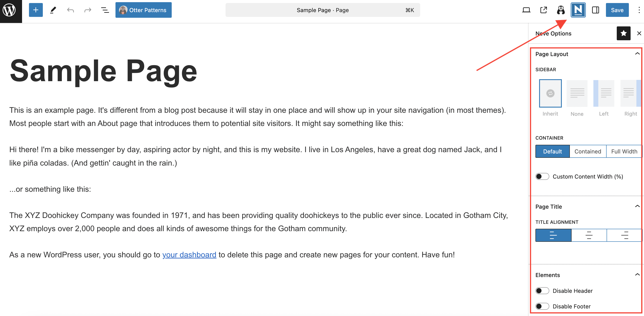This screenshot has height=316, width=644.
Task: Click the Save button
Action: [x=617, y=10]
